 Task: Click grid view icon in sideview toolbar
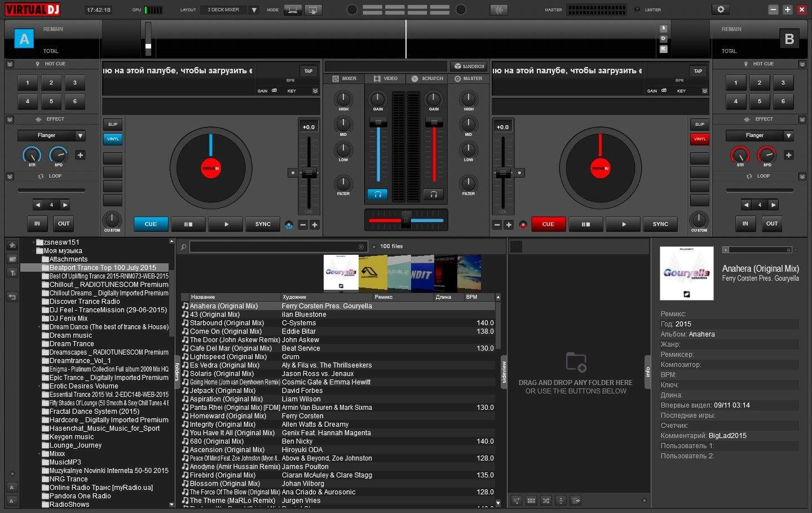click(x=531, y=501)
